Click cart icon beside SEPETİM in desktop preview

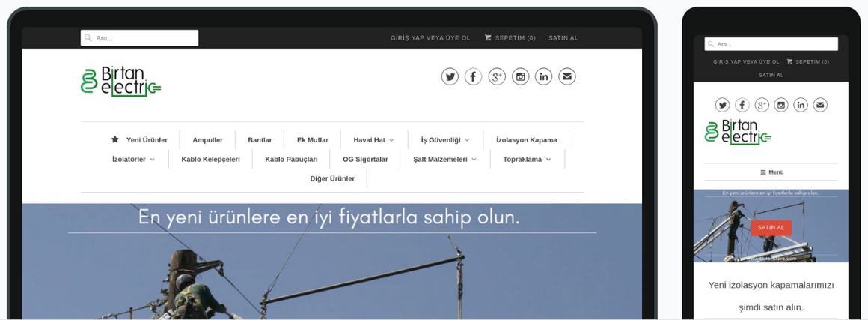[x=488, y=37]
